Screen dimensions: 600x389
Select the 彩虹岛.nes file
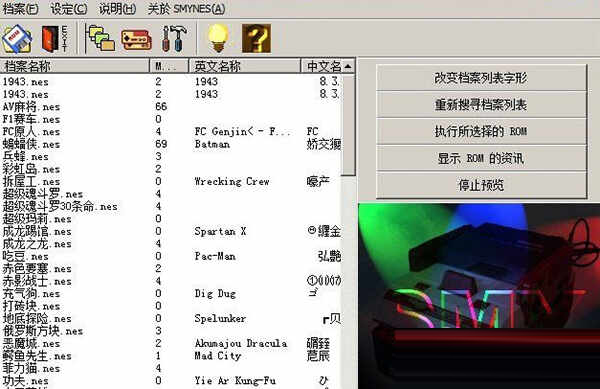coord(31,169)
